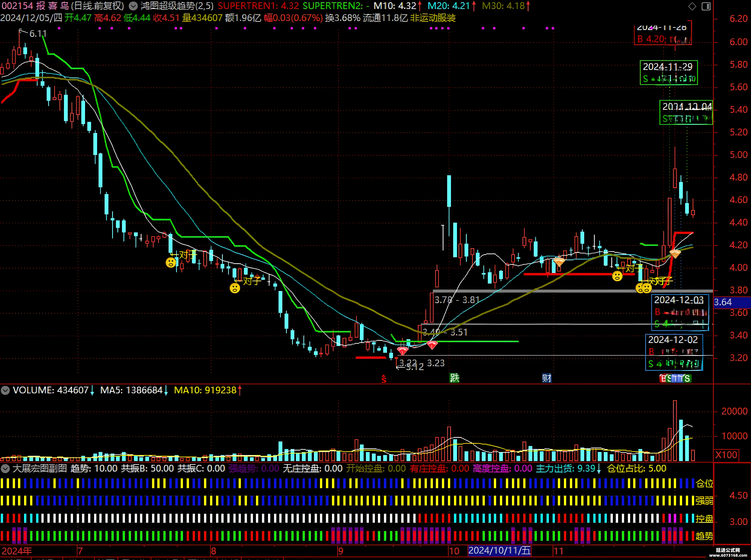Click the orange diamond on the latest candles
The width and height of the screenshot is (751, 560).
point(675,254)
